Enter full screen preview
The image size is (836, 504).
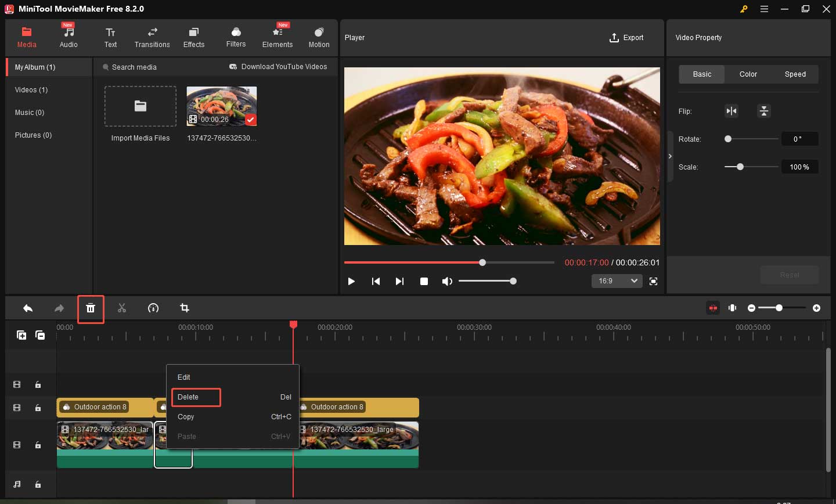[x=653, y=281]
